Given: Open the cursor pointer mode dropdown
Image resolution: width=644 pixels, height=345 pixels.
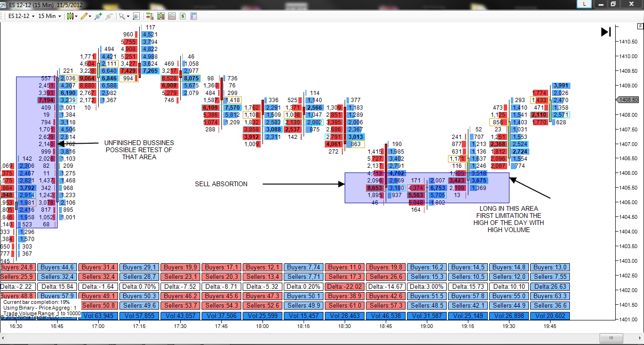Looking at the screenshot, I should coord(124,16).
